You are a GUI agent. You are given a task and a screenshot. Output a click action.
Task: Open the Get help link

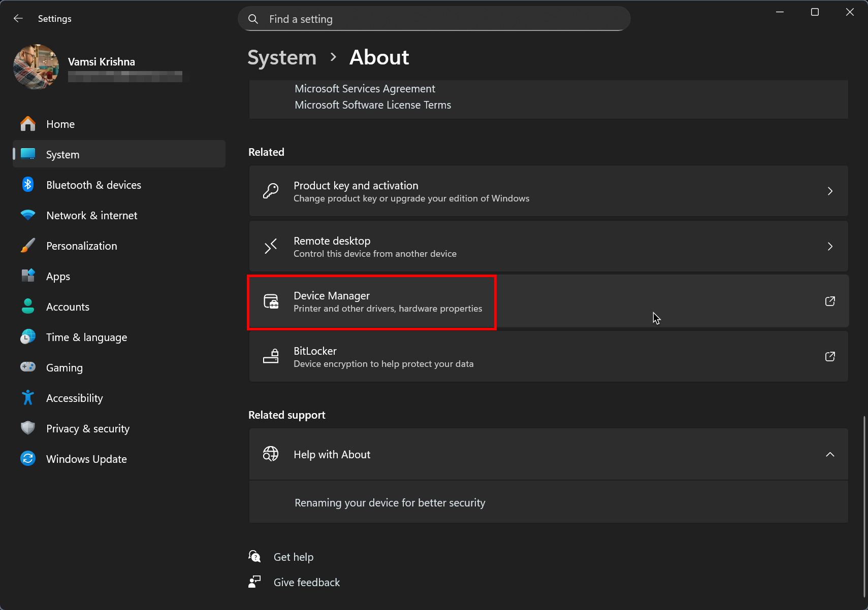(293, 557)
